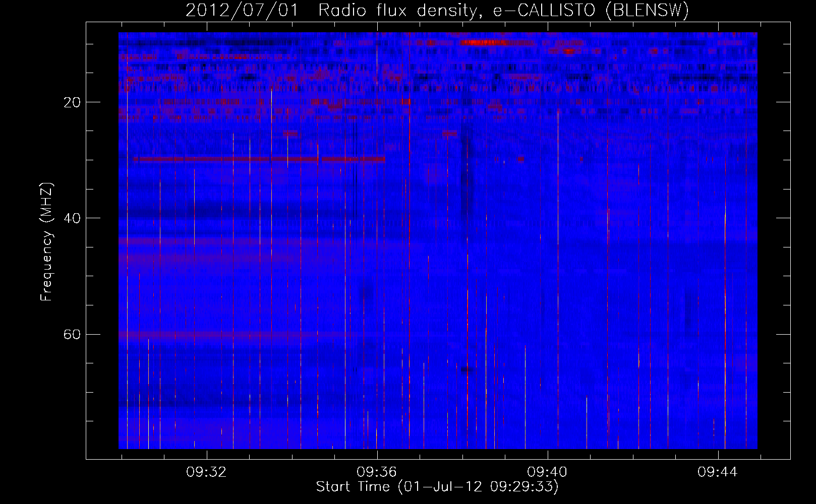
Task: Click the "Frequency (MHZ)" axis label
Action: tap(46, 241)
